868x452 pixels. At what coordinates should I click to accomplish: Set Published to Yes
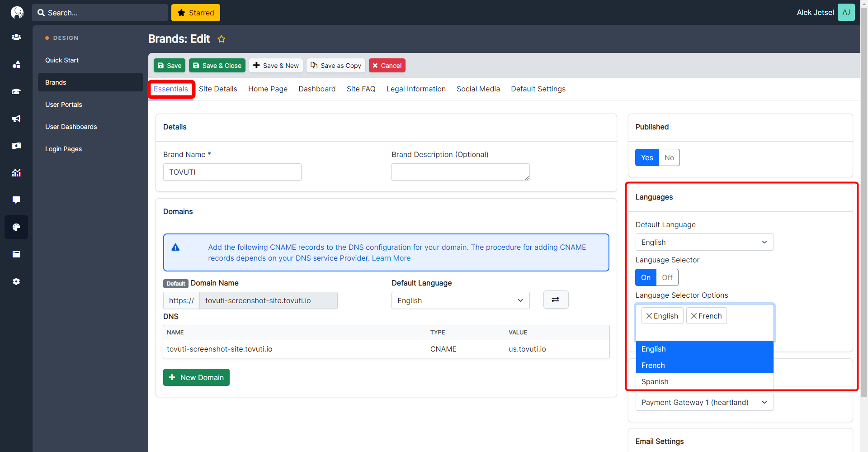646,157
